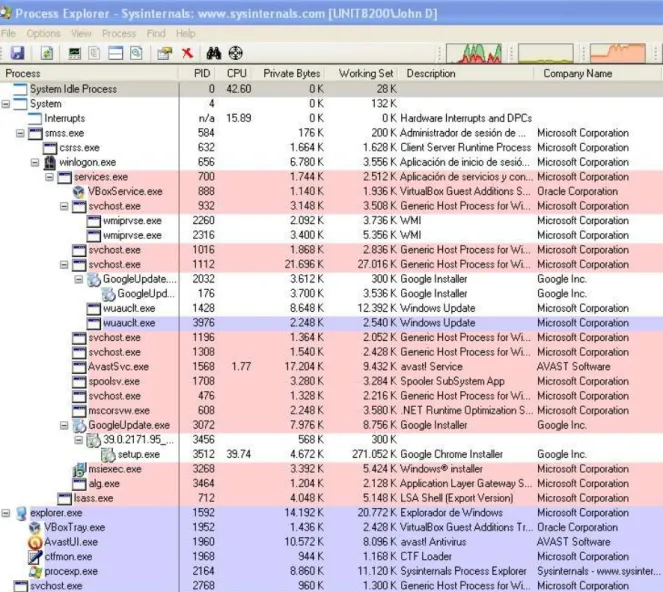This screenshot has width=663, height=592.
Task: Click the binoculars Find Handle icon
Action: click(214, 53)
